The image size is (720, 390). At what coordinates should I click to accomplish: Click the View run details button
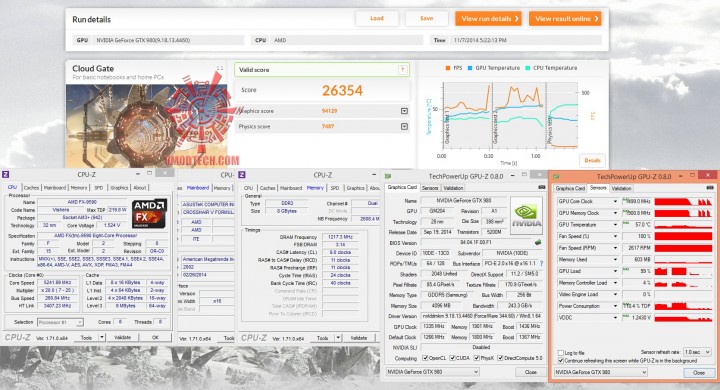click(488, 18)
